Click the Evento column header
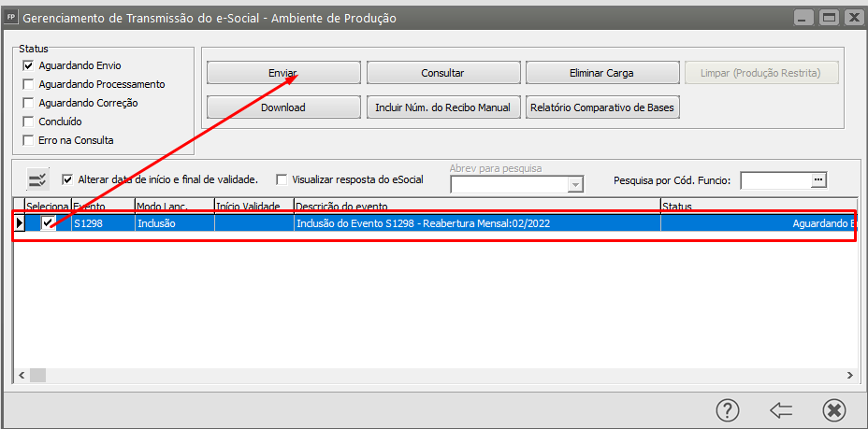This screenshot has height=429, width=868. tap(103, 206)
